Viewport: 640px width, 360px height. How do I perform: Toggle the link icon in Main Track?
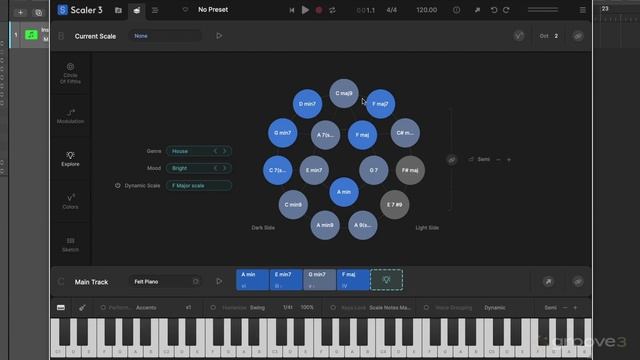578,281
